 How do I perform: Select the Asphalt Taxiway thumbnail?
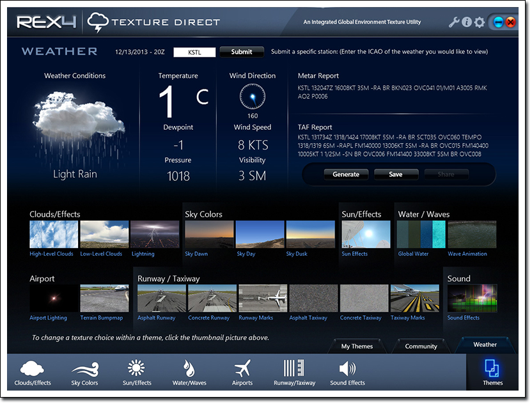[313, 298]
